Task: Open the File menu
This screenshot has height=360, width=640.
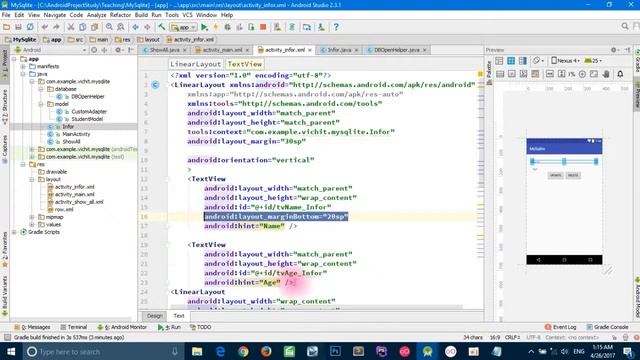Action: pyautogui.click(x=6, y=15)
